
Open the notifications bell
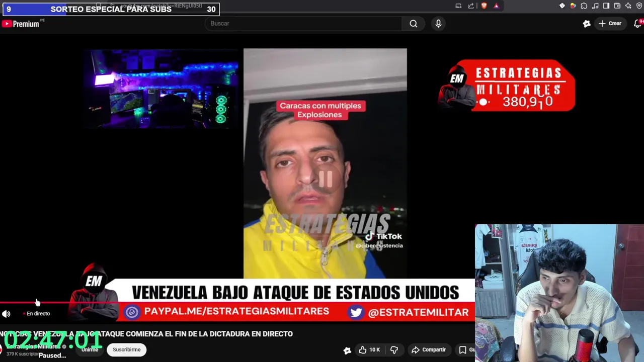[638, 24]
